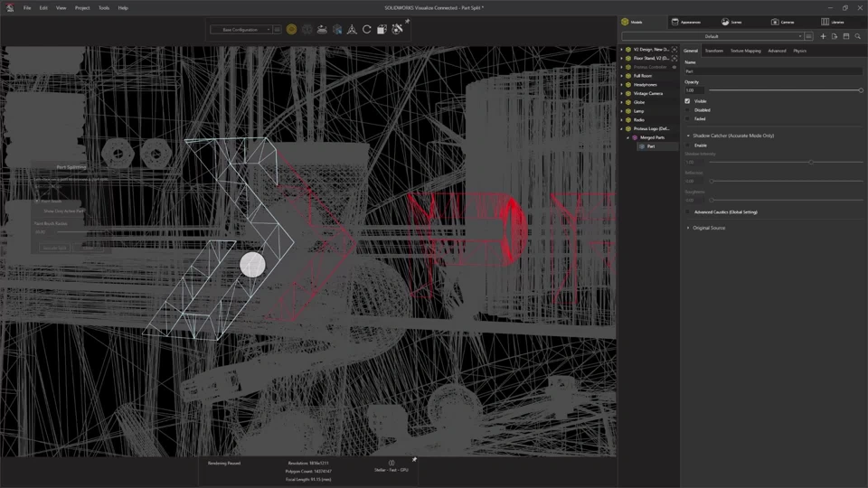Click the white cube icon in toolbar
This screenshot has height=488, width=868.
[x=382, y=30]
